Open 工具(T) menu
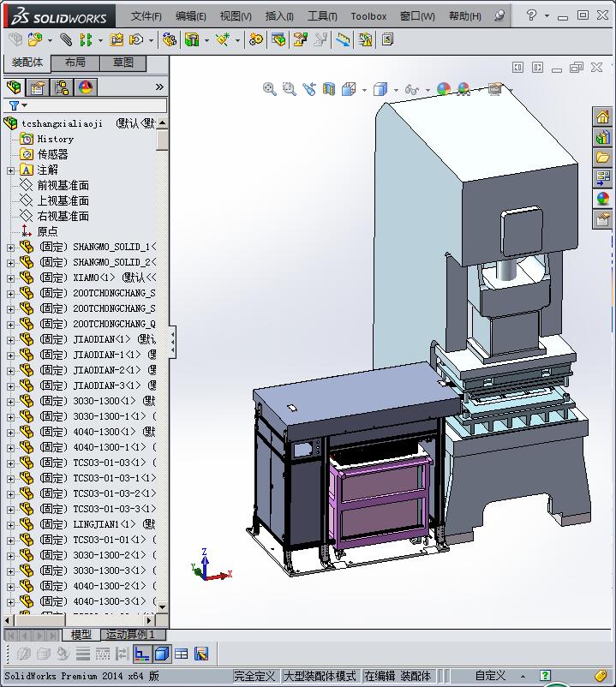 (x=322, y=16)
